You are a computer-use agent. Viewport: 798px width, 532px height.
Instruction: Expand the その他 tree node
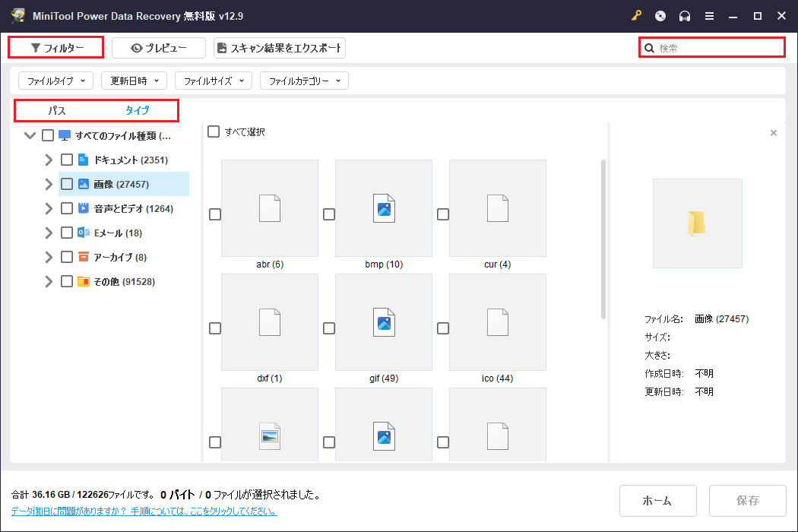49,281
